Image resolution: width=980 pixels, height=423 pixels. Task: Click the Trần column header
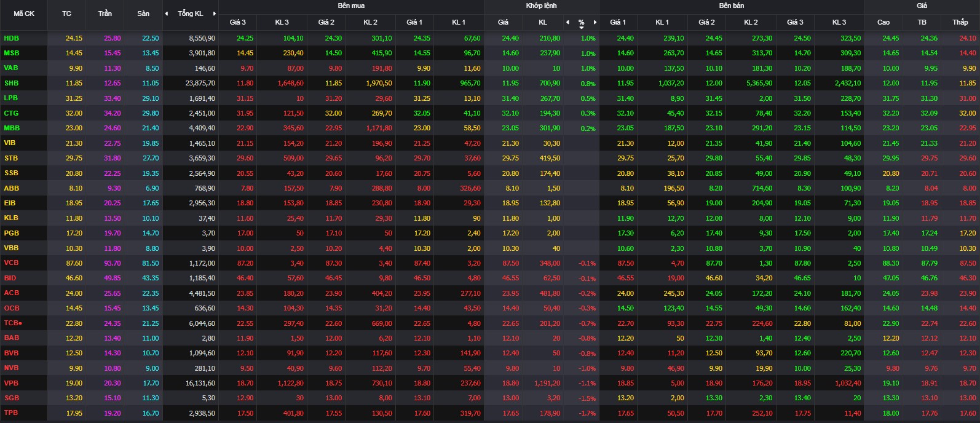(x=105, y=14)
